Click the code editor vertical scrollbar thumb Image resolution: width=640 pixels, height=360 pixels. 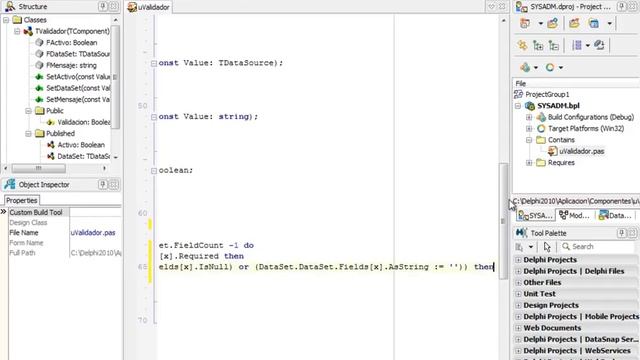503,220
